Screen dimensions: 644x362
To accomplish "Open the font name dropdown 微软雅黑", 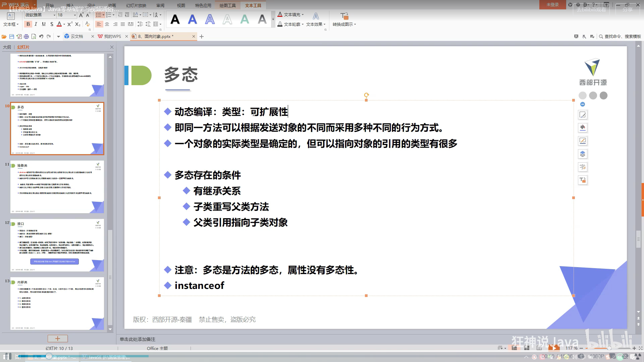I will tap(54, 15).
